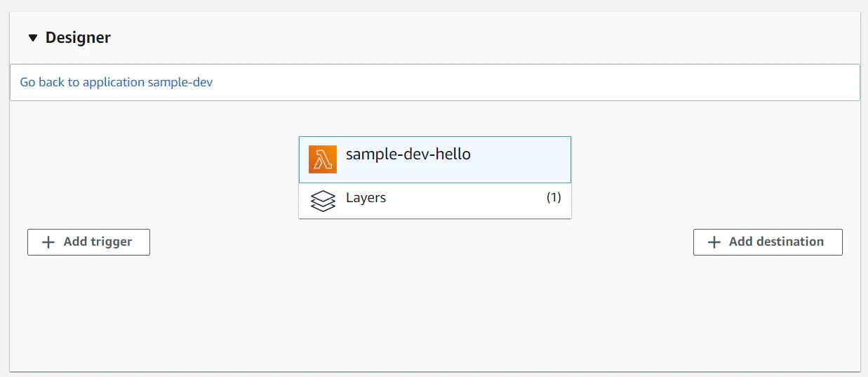Click the Add destination button label
868x377 pixels.
coord(776,242)
